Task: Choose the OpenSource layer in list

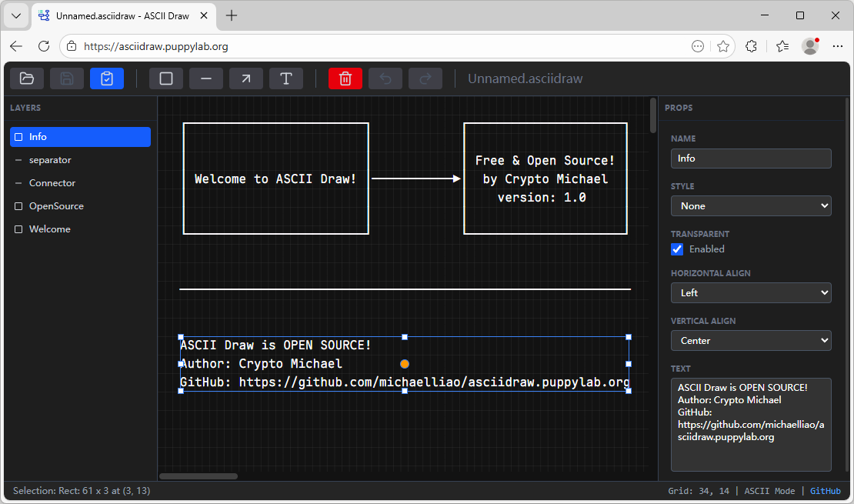Action: pyautogui.click(x=56, y=206)
